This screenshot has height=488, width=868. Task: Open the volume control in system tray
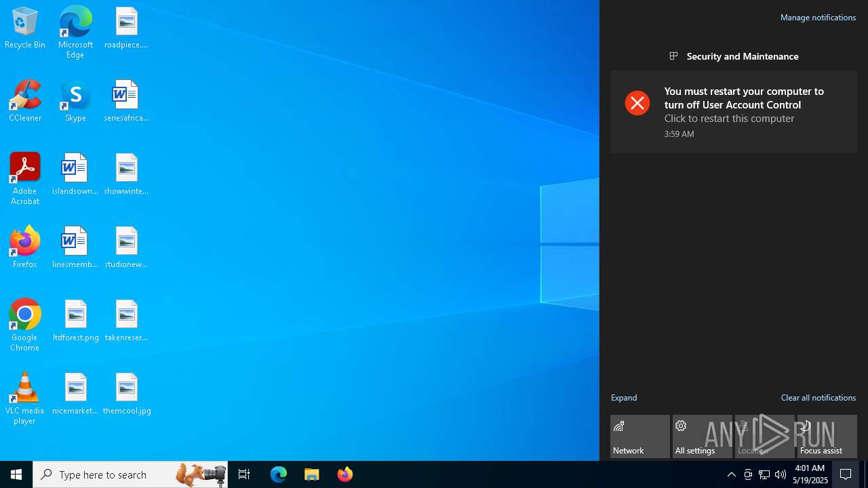[781, 474]
